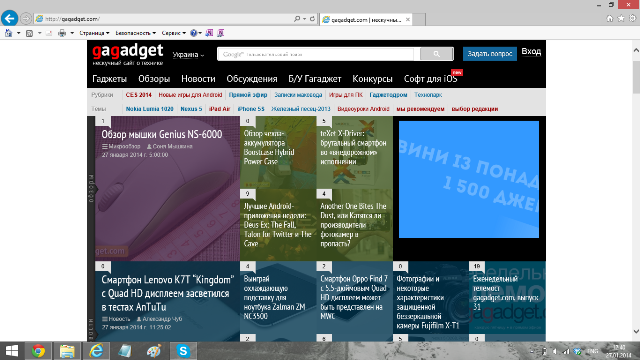Open the Windows Start button
This screenshot has height=360, width=640.
coord(11,351)
